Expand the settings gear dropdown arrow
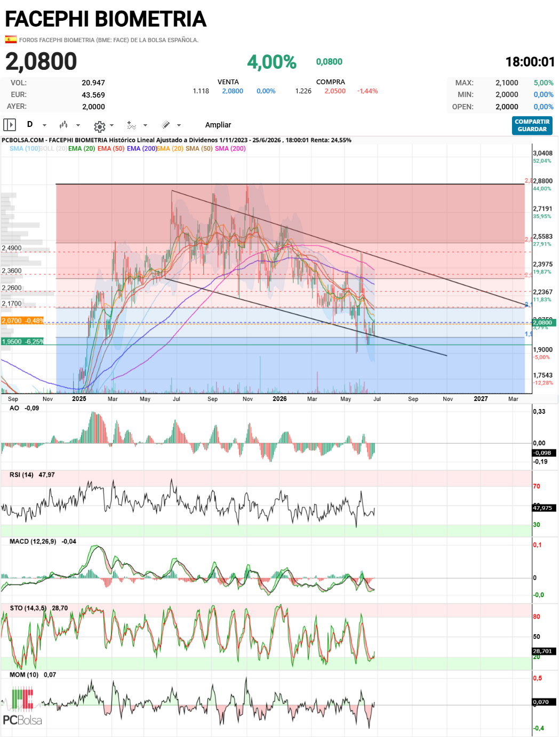Viewport: 560px width, 737px height. [x=111, y=125]
